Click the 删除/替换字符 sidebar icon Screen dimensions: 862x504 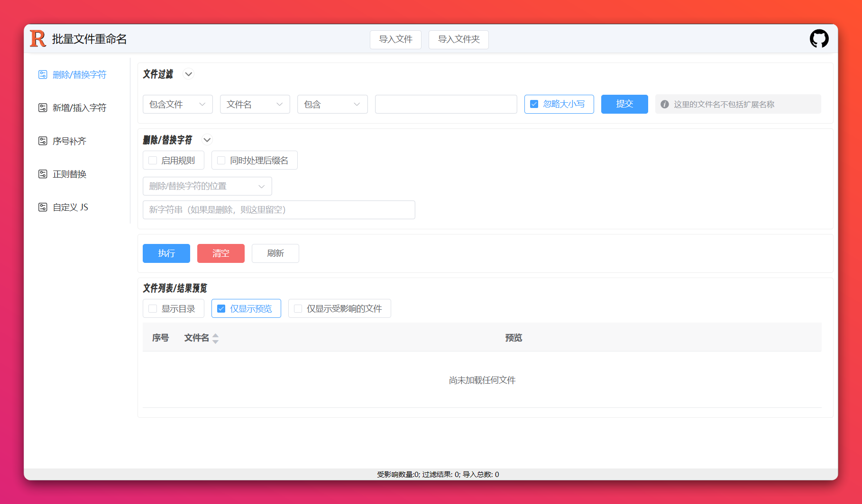(x=43, y=75)
